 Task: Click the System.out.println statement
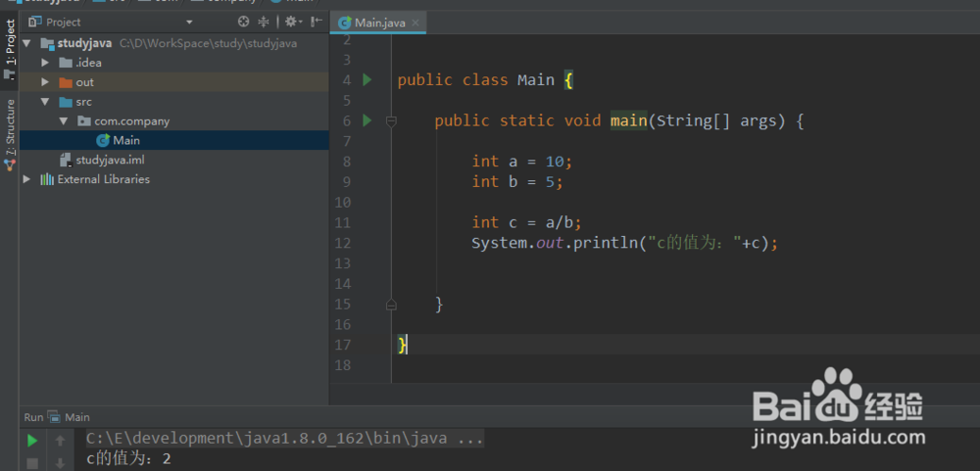click(x=625, y=243)
